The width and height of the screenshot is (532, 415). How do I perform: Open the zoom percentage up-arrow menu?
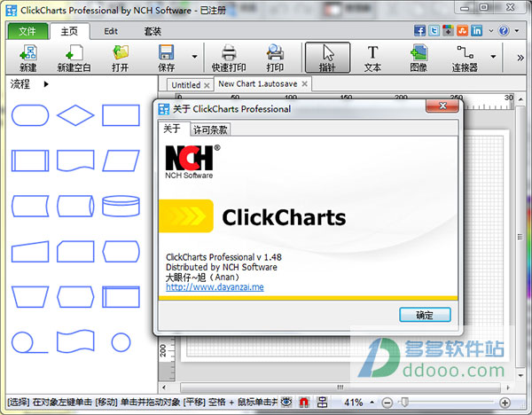tap(372, 403)
